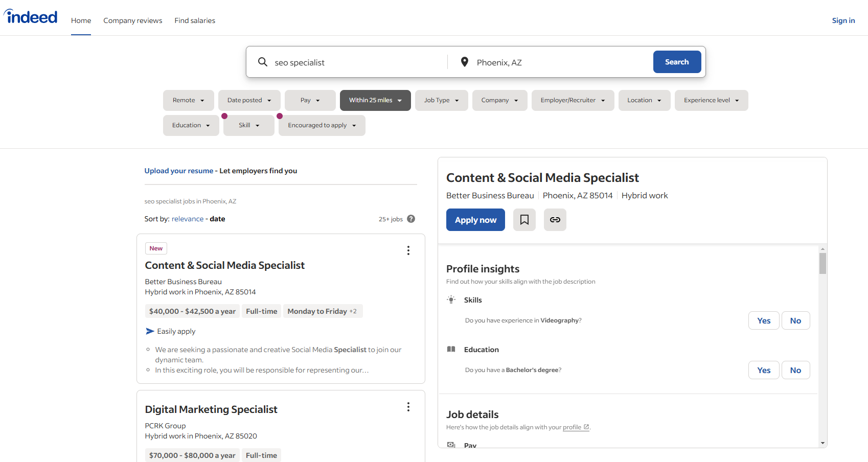Expand the Experience level filter
The image size is (868, 462).
click(x=711, y=100)
